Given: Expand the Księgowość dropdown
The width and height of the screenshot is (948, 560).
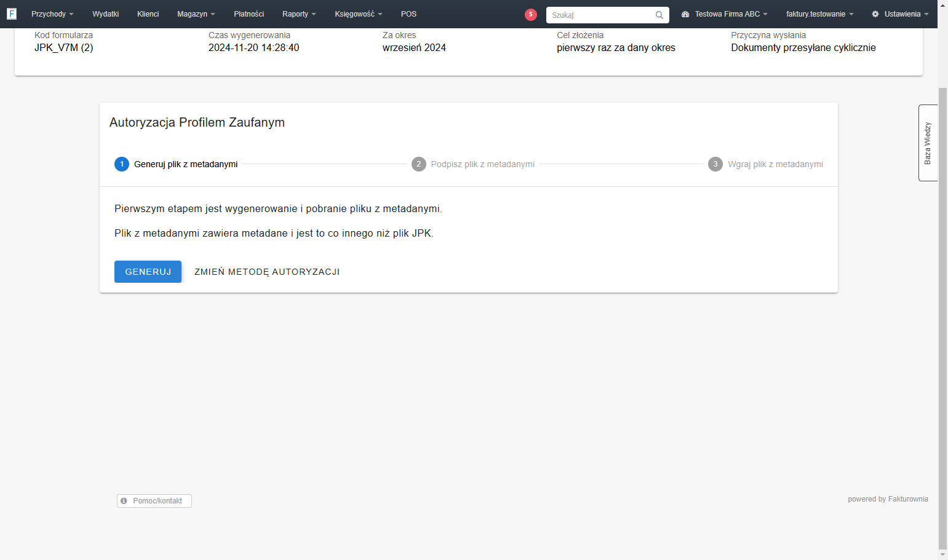Looking at the screenshot, I should click(359, 14).
